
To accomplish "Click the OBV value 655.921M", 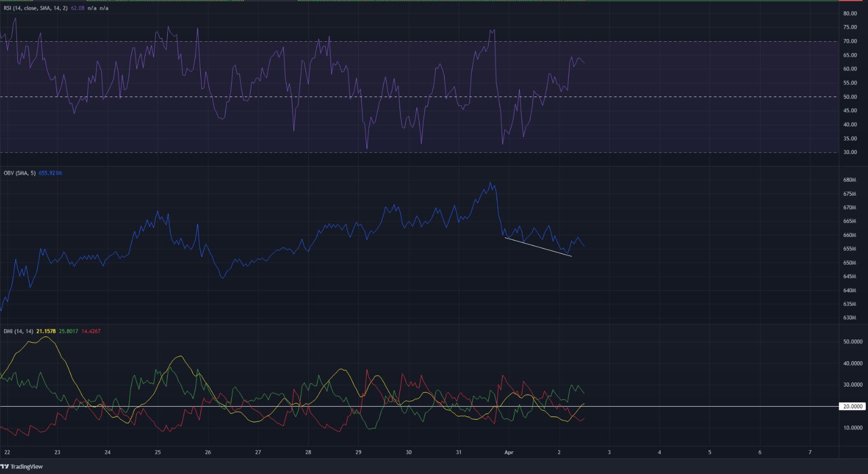I will point(50,173).
